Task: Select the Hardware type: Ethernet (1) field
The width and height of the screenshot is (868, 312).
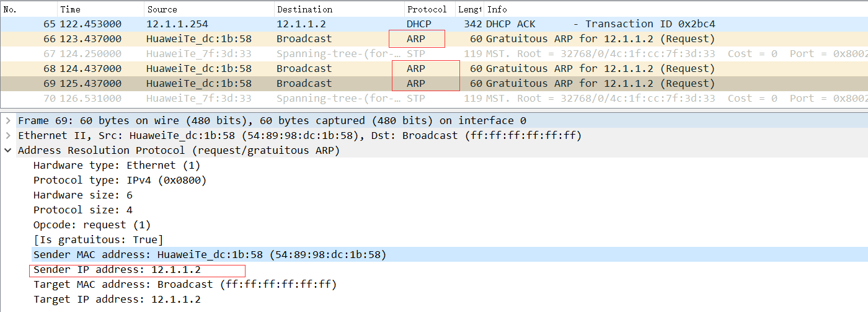Action: click(117, 165)
